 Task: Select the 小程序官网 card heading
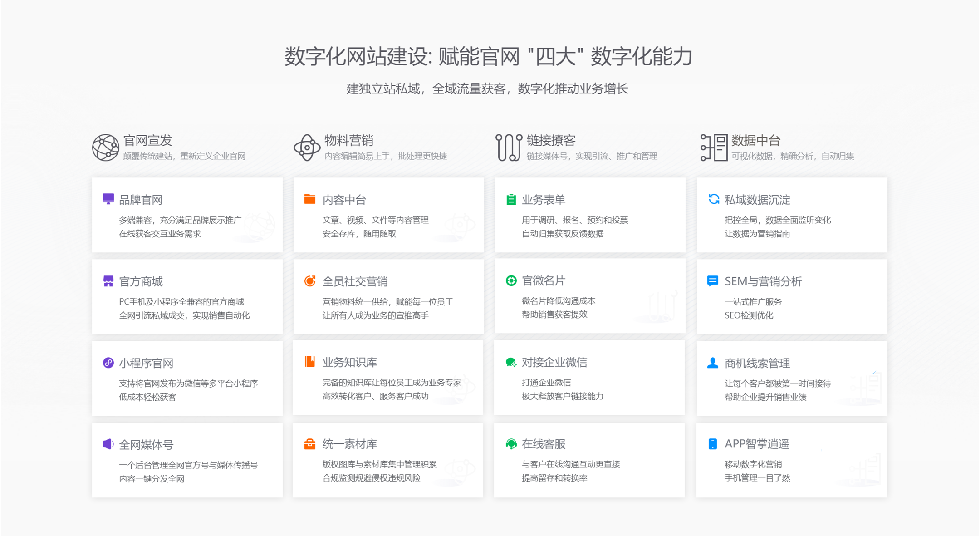click(146, 363)
